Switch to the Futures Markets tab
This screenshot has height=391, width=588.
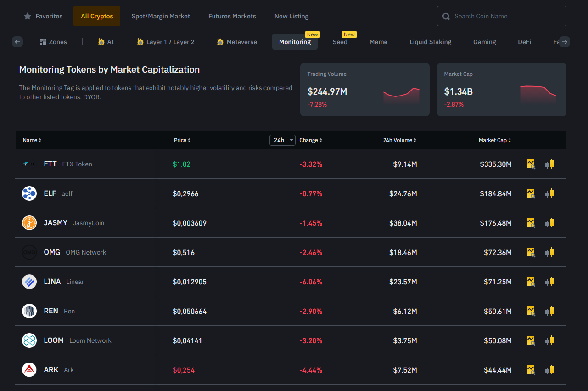click(232, 16)
